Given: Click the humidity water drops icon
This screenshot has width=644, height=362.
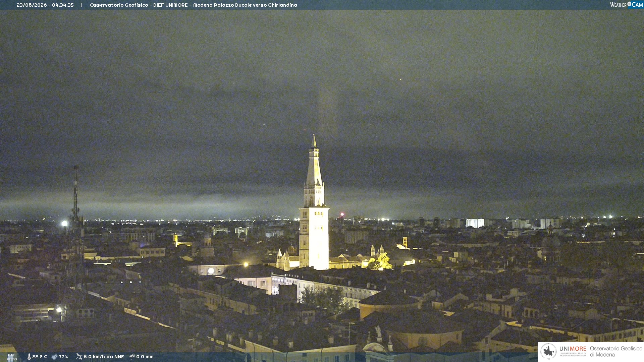Looking at the screenshot, I should 54,357.
